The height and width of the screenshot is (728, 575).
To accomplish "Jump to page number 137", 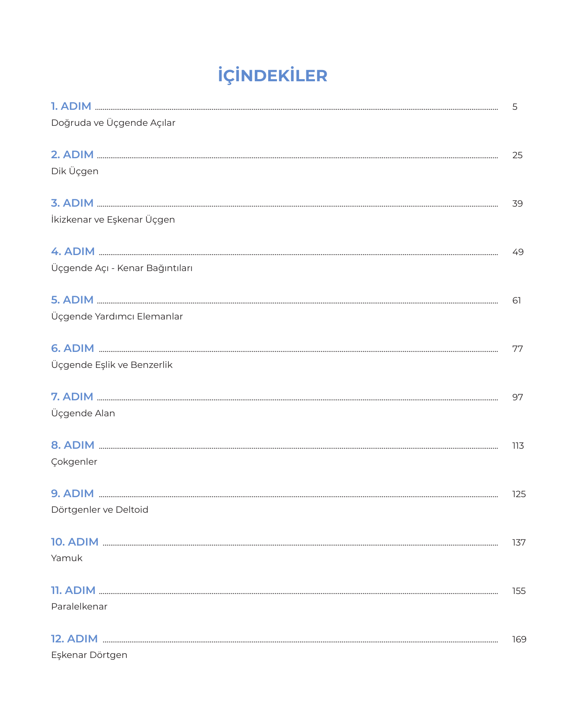I will [x=519, y=543].
